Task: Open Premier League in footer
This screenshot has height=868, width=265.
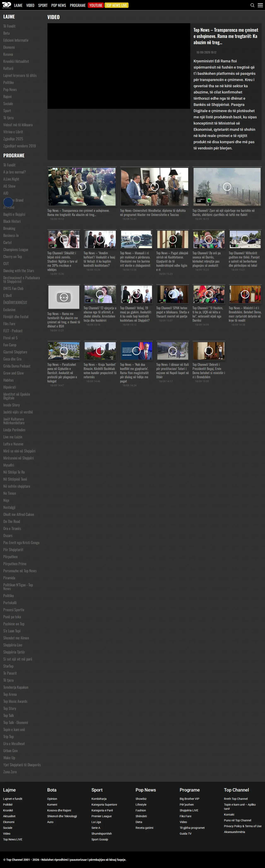Action: pos(101,816)
